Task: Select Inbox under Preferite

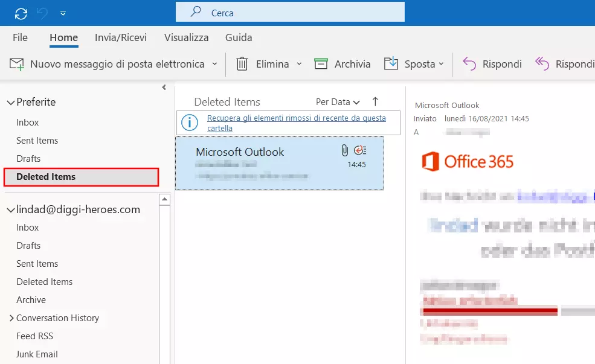Action: (x=27, y=123)
